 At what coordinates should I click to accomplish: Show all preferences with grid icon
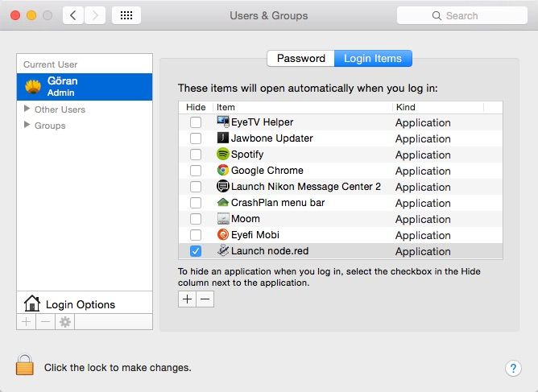point(126,15)
